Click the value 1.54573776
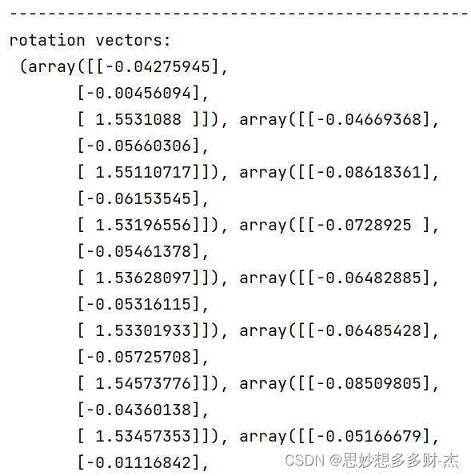 click(143, 384)
